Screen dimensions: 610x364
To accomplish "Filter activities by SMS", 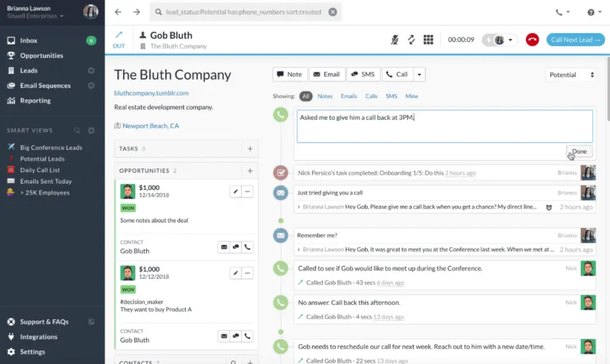I will tap(391, 96).
